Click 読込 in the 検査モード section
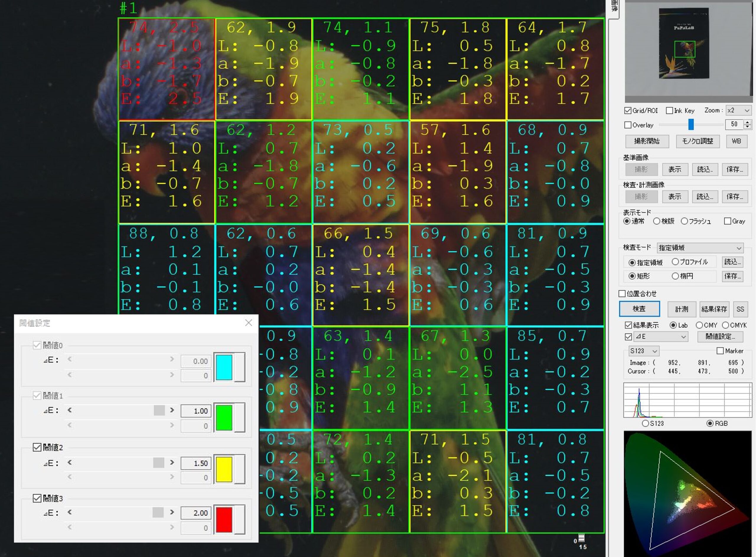The image size is (756, 557). (x=732, y=262)
